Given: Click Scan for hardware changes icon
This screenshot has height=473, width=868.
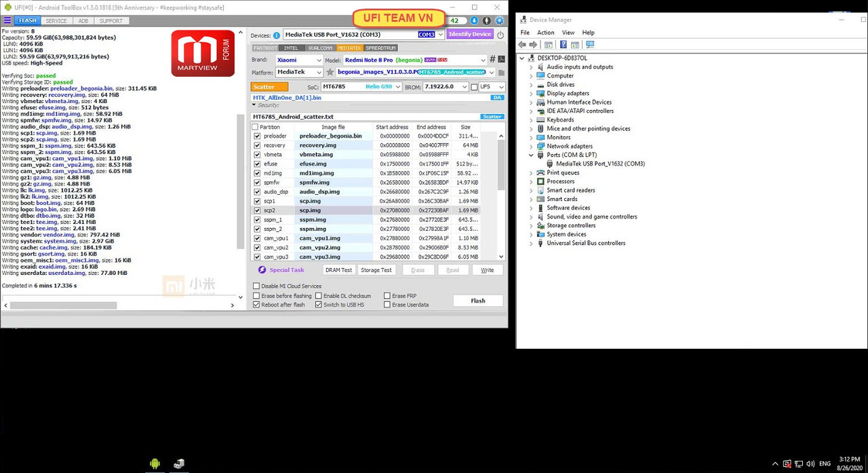Looking at the screenshot, I should click(590, 45).
